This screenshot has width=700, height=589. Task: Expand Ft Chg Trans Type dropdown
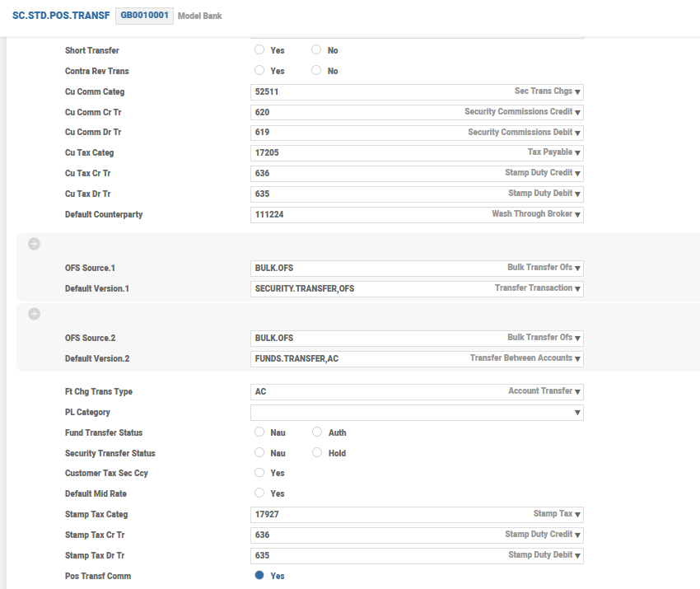point(578,392)
